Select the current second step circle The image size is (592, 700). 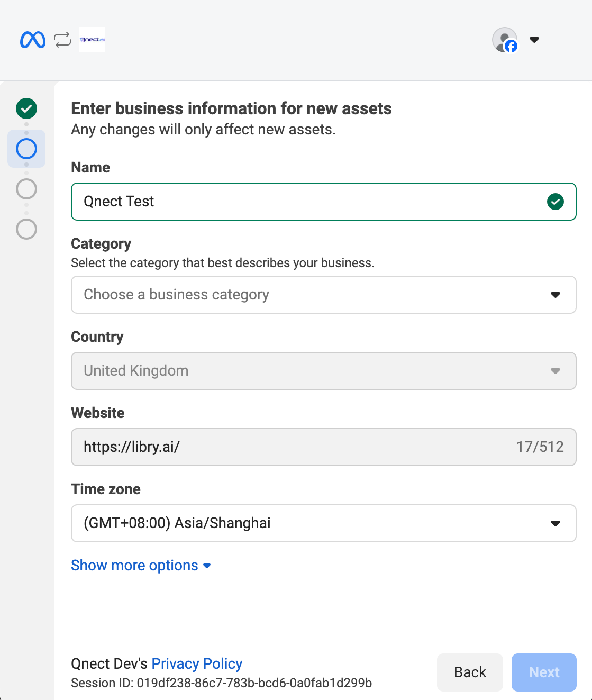26,149
